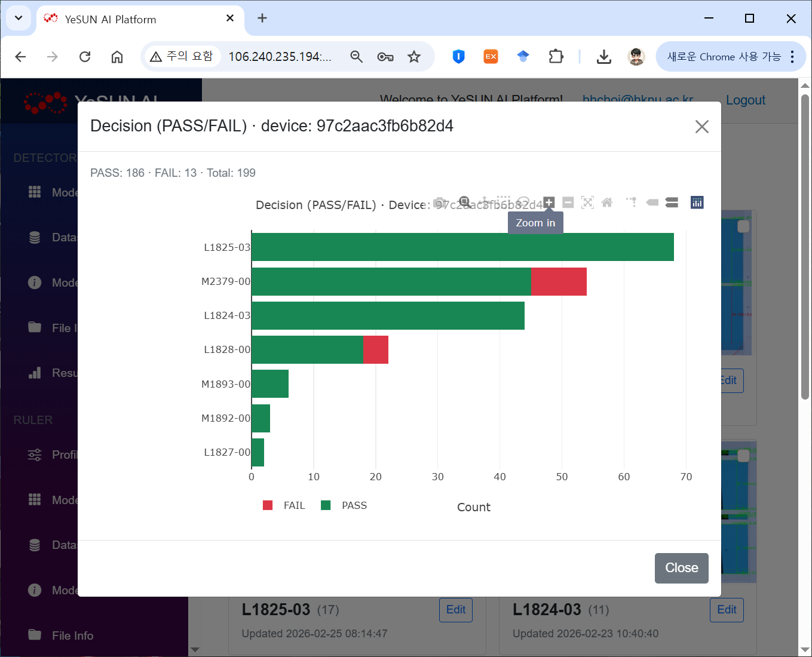812x657 pixels.
Task: Click the browser address bar
Action: click(x=280, y=57)
